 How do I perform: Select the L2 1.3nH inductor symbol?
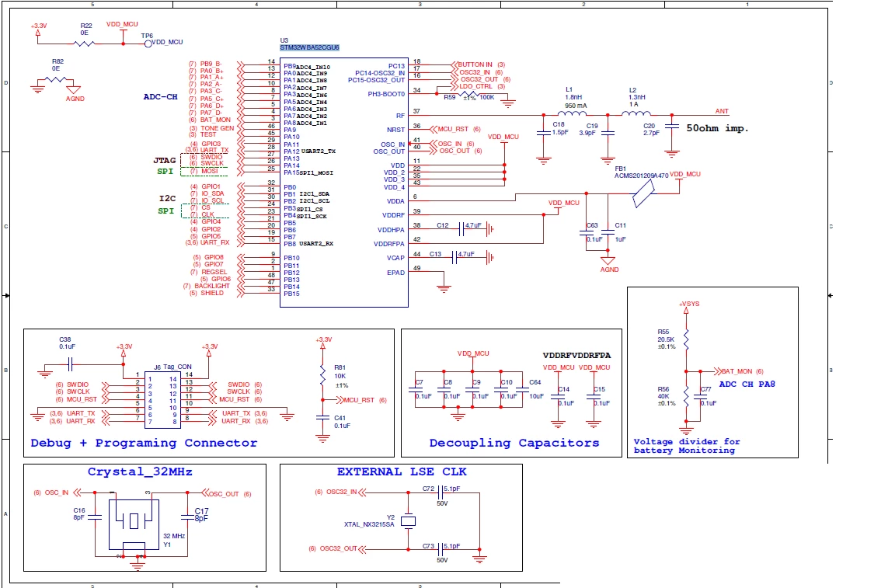636,113
